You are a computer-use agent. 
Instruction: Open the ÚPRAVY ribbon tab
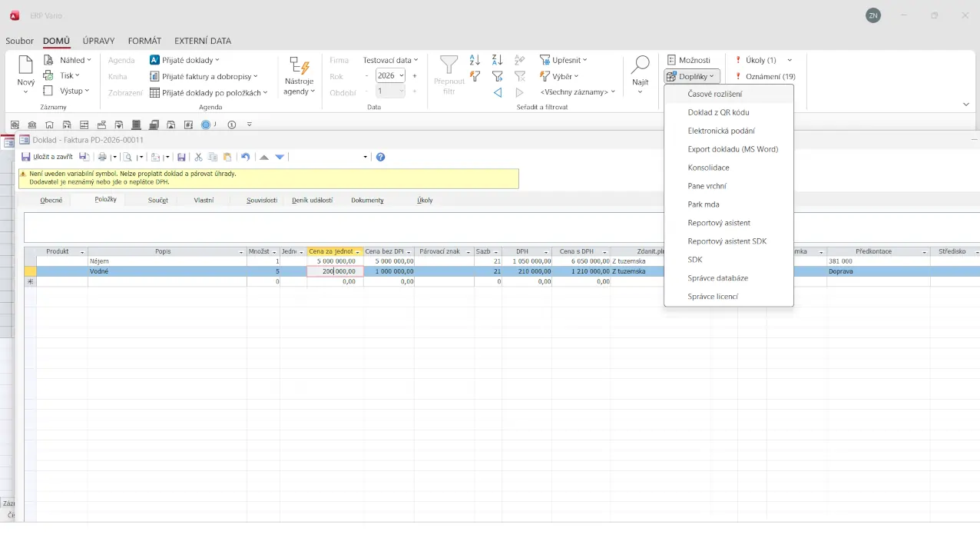(x=99, y=41)
